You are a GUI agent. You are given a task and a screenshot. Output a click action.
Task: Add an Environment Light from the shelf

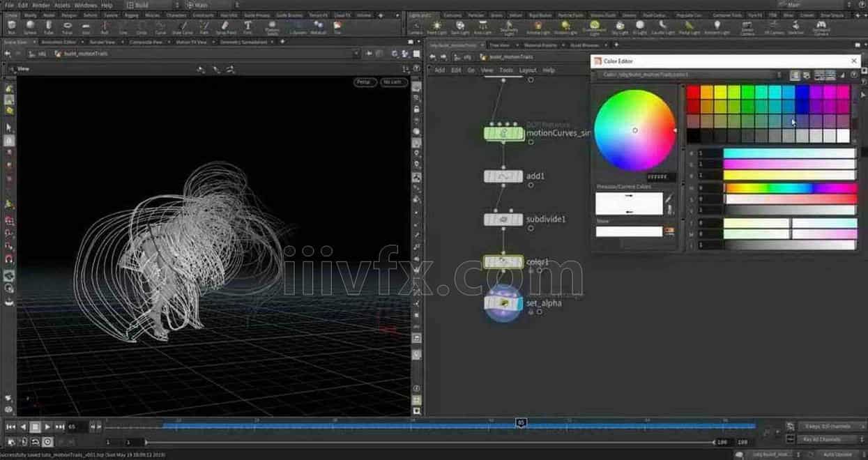[x=594, y=27]
